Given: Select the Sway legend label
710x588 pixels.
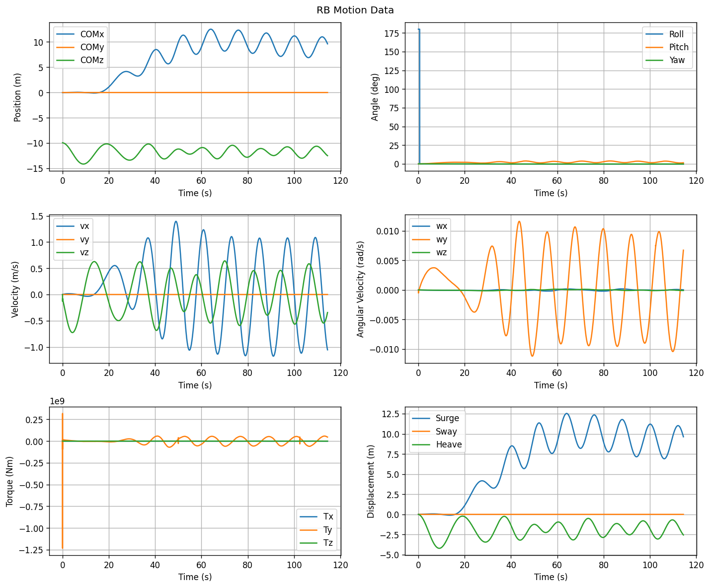Looking at the screenshot, I should [x=447, y=432].
